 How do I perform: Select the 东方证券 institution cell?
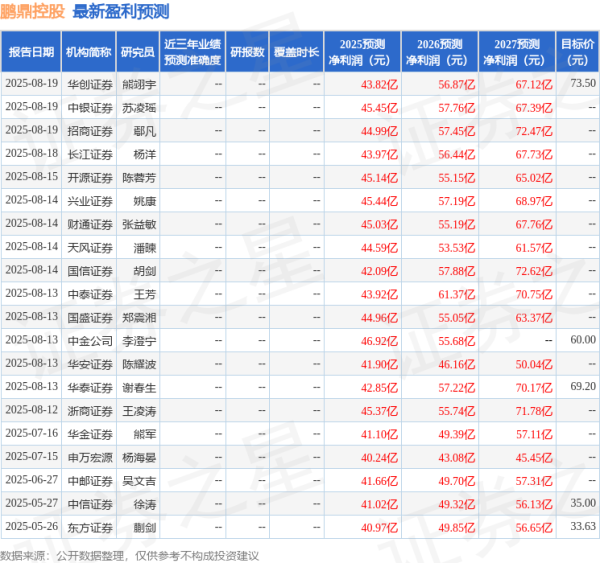pos(88,526)
